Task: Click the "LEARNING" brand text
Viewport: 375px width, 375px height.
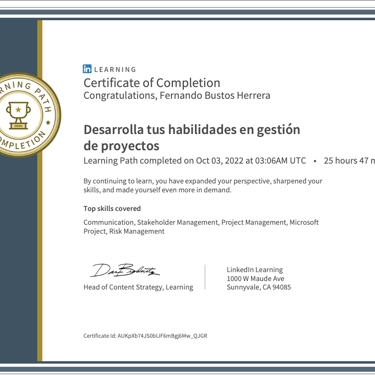Action: click(115, 69)
